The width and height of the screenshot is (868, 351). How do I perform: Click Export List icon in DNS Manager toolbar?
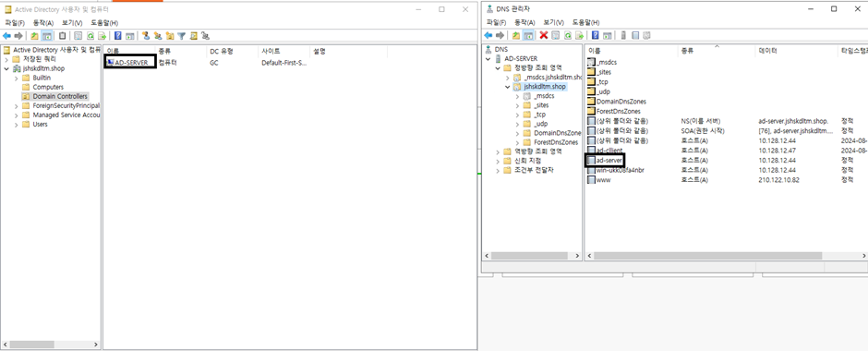tap(580, 35)
